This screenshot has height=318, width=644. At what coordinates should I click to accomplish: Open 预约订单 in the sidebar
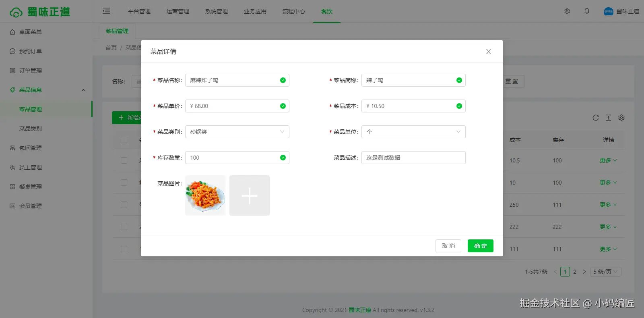coord(31,51)
